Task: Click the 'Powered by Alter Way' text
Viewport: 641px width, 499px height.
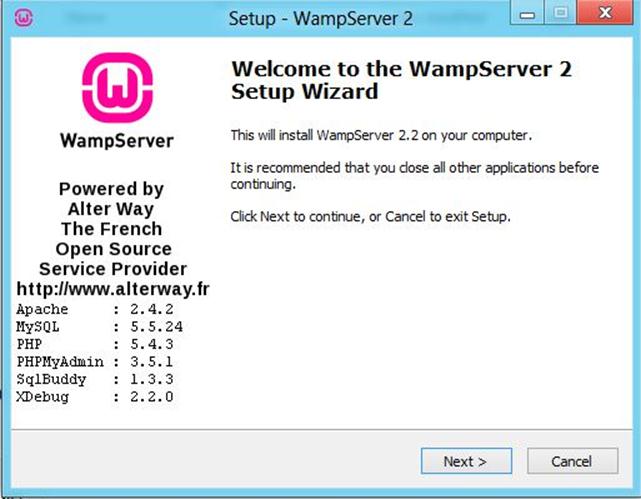Action: pos(111,199)
